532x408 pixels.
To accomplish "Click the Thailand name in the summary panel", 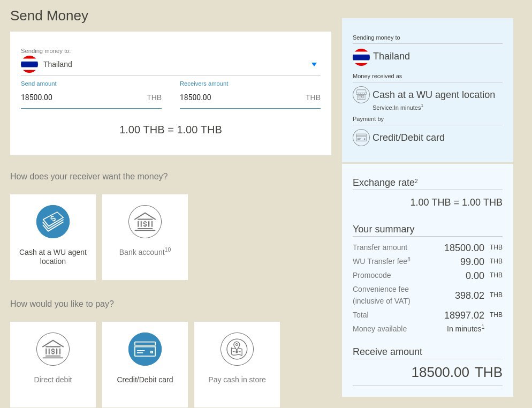I will click(x=391, y=56).
